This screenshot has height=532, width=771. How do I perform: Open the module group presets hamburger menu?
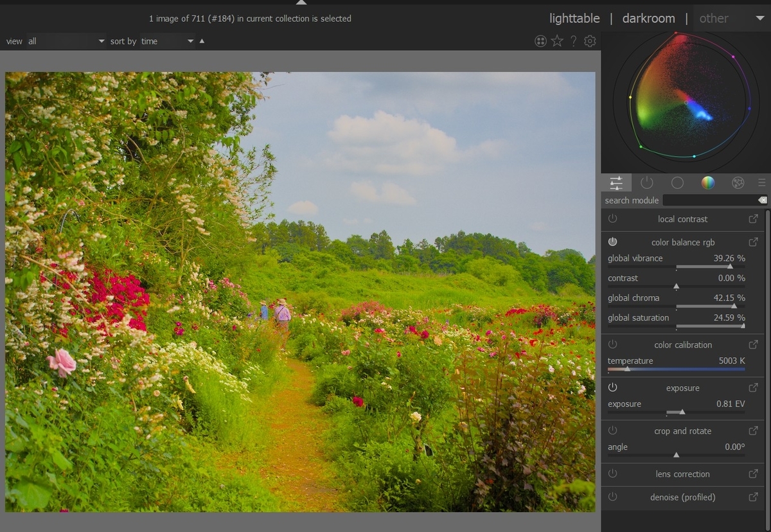pos(761,183)
